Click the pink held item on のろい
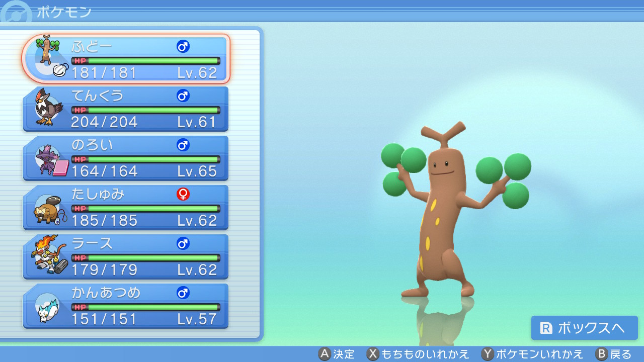 61,167
